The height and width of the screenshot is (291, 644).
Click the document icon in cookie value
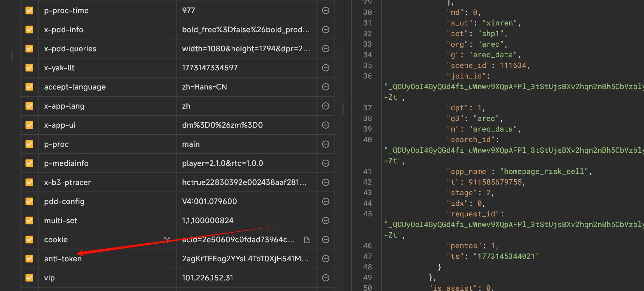click(x=307, y=240)
